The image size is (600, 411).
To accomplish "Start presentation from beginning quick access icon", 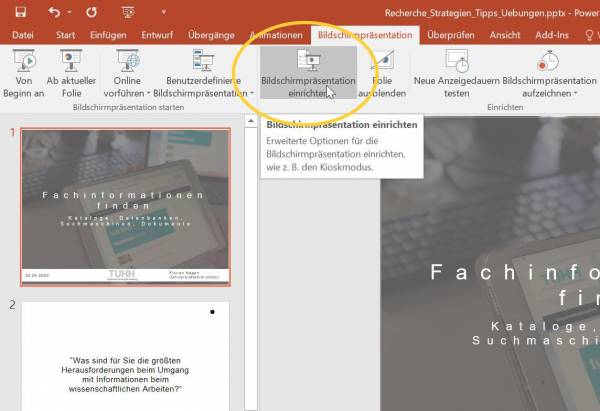I will [x=128, y=12].
